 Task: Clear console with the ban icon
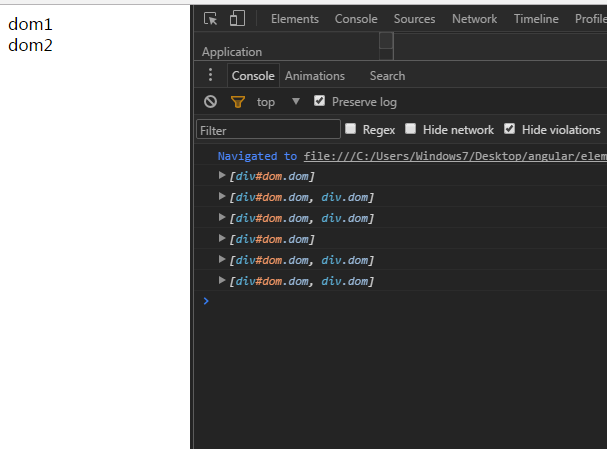210,101
